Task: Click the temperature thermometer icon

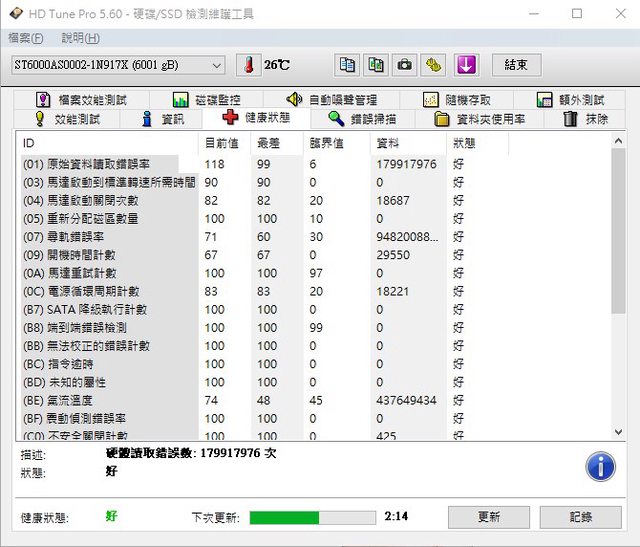Action: (246, 65)
